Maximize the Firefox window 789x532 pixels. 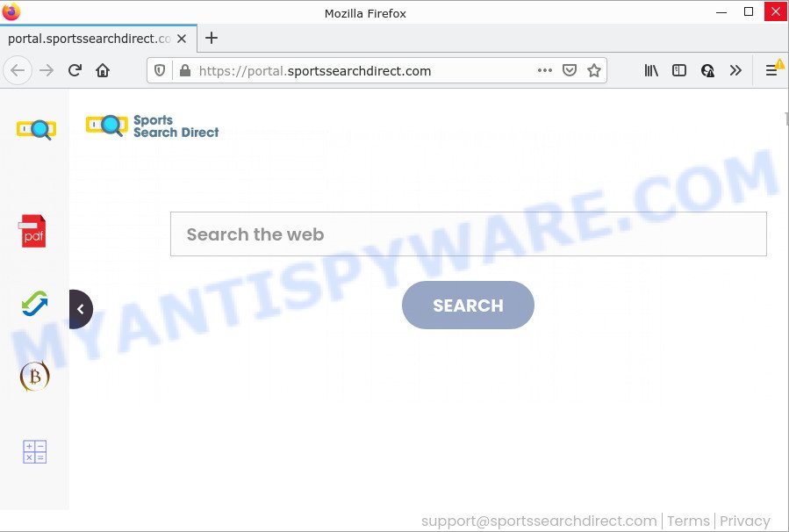[749, 11]
